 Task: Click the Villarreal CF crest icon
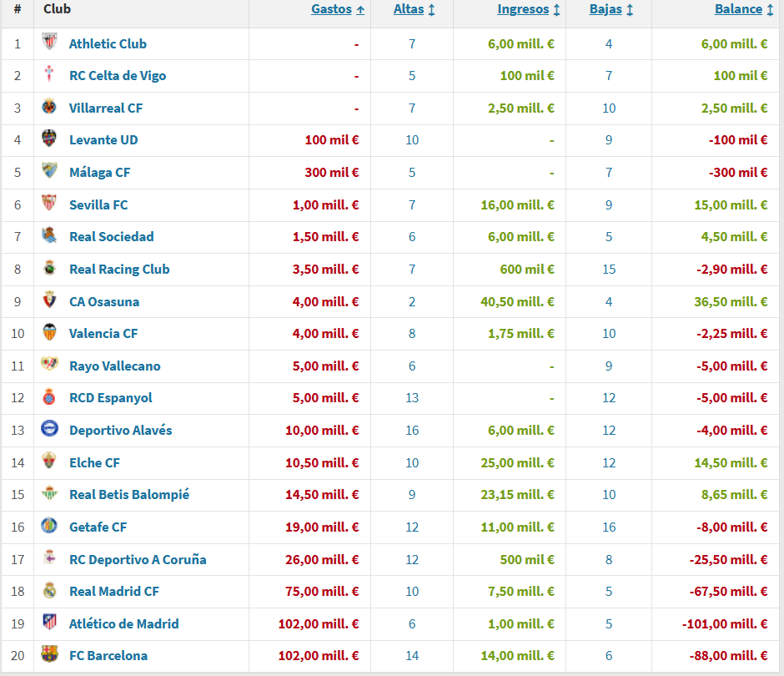[x=49, y=106]
